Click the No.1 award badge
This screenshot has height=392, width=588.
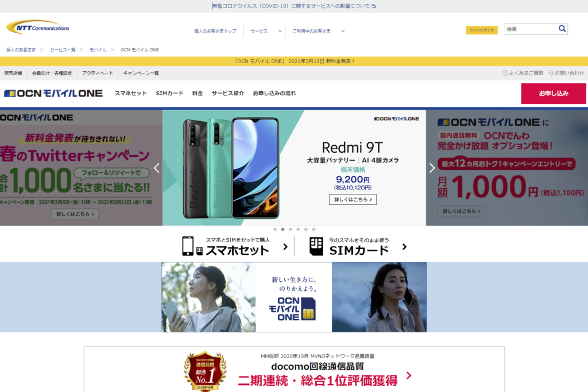(205, 371)
